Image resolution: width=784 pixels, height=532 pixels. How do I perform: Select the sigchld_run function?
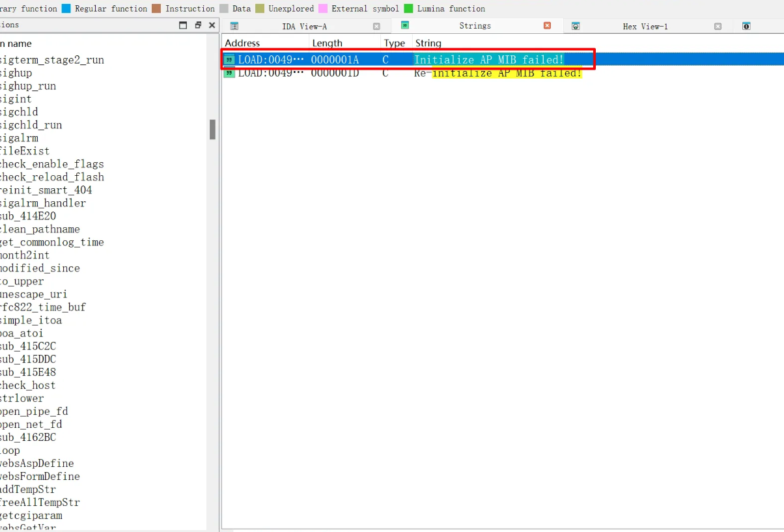31,125
